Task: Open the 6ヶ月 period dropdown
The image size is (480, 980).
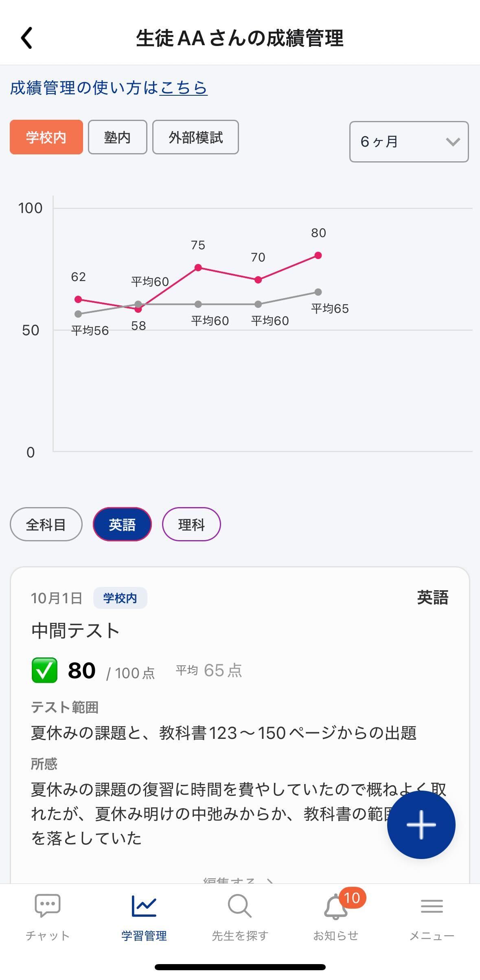Action: click(x=409, y=142)
